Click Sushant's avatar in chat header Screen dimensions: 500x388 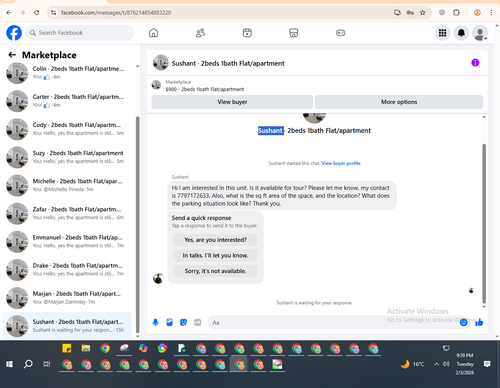click(161, 63)
